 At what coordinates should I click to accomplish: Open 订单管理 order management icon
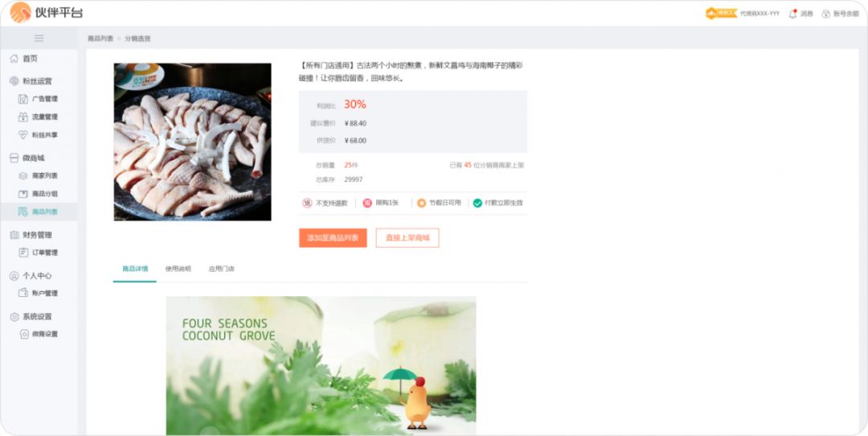coord(23,253)
